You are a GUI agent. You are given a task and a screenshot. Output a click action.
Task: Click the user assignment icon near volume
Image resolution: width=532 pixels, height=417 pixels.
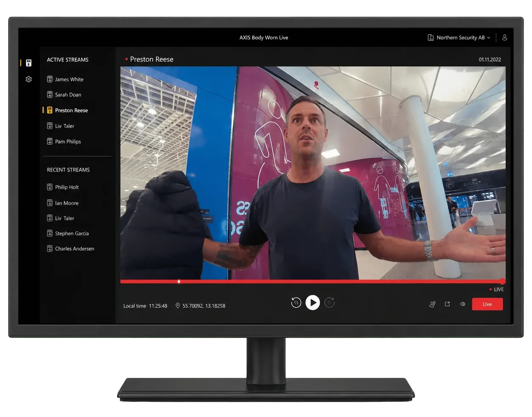(432, 304)
